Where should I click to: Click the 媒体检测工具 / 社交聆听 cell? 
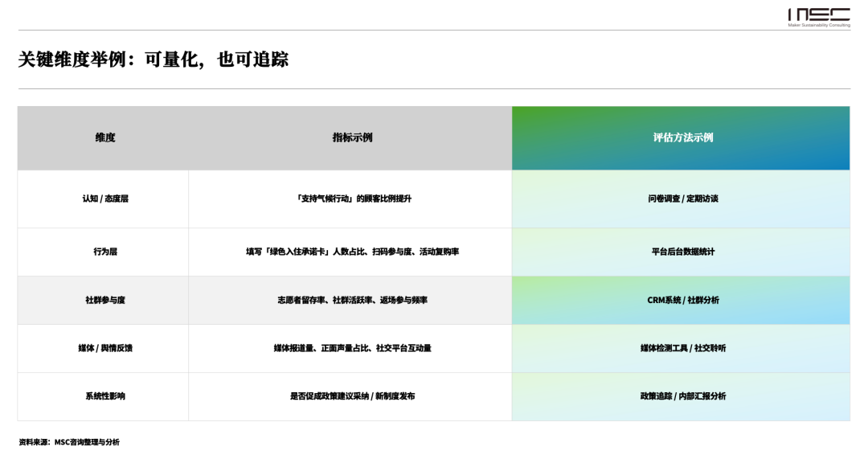682,348
